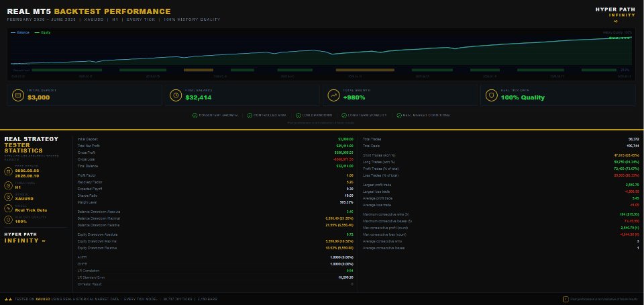Click the Balance Drawdown Maximal label
The height and width of the screenshot is (305, 644).
pos(98,218)
